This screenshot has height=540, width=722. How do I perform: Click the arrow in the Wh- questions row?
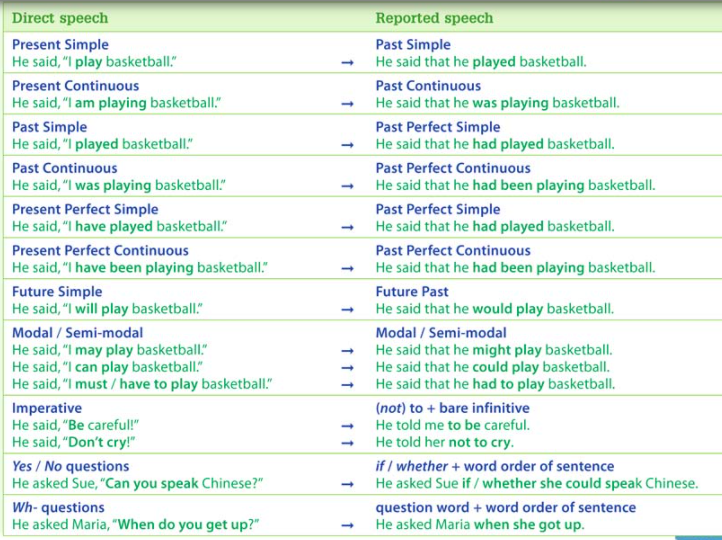(x=348, y=525)
